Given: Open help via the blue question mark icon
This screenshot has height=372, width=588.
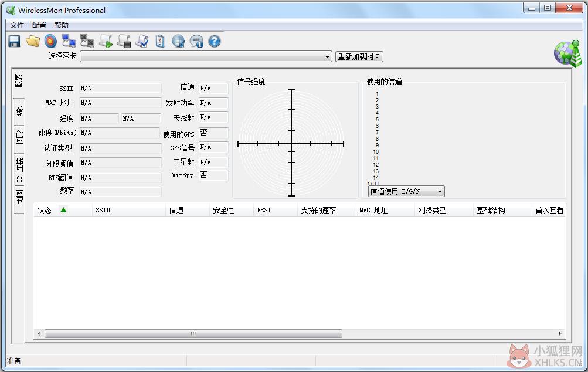Looking at the screenshot, I should [215, 41].
